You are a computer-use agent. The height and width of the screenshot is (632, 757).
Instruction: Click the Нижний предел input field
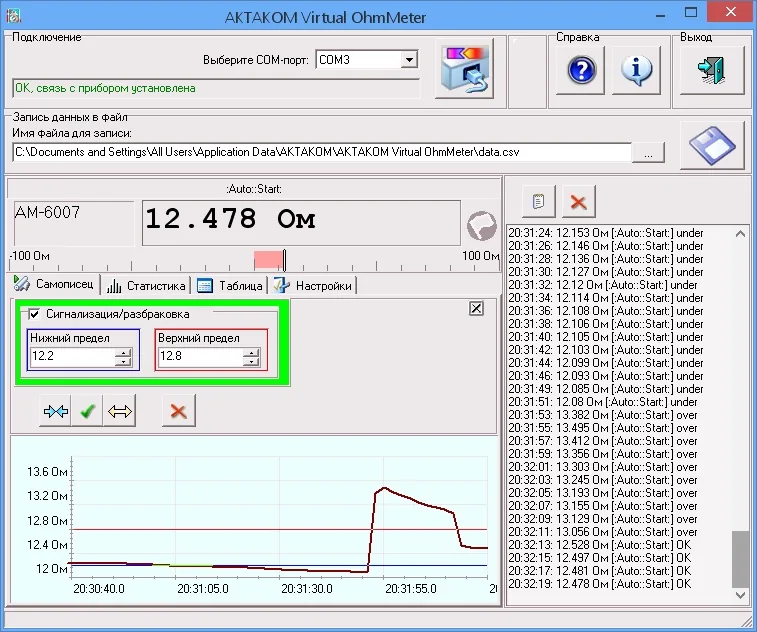click(x=72, y=356)
